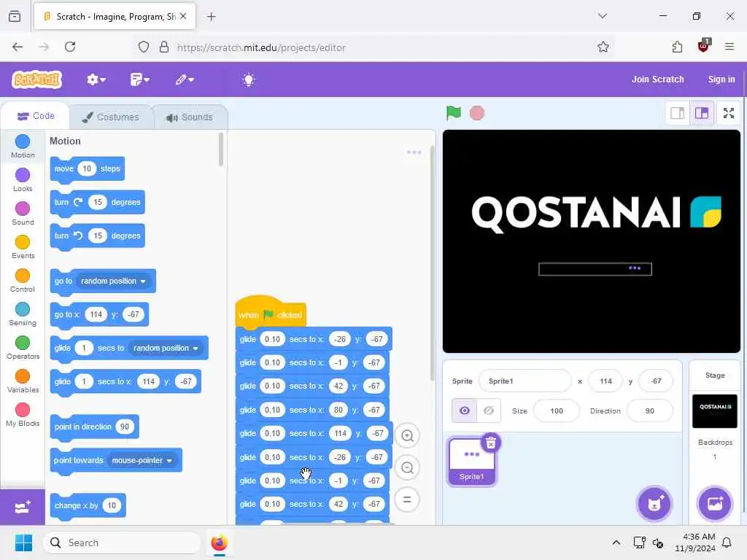
Task: Open the File menu dropdown
Action: tap(139, 79)
